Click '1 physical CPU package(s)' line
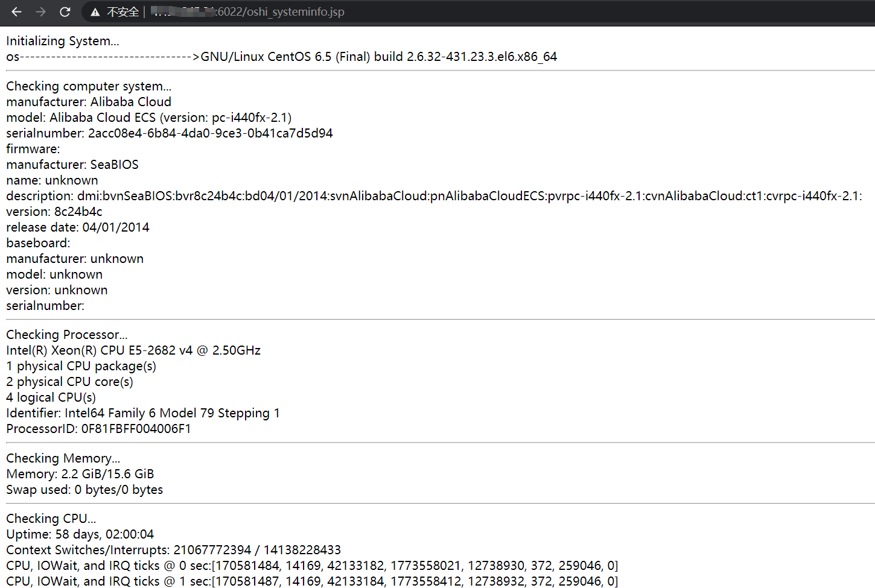The width and height of the screenshot is (875, 588). (x=81, y=366)
